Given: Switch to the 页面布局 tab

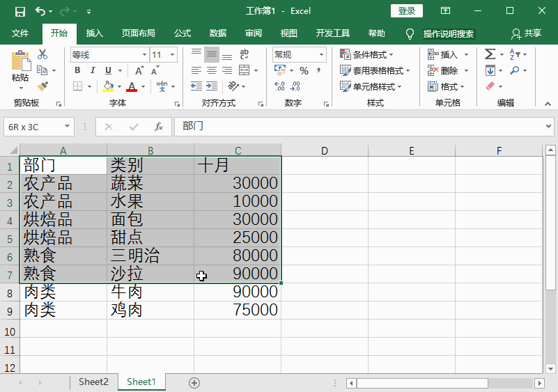Looking at the screenshot, I should coord(139,33).
